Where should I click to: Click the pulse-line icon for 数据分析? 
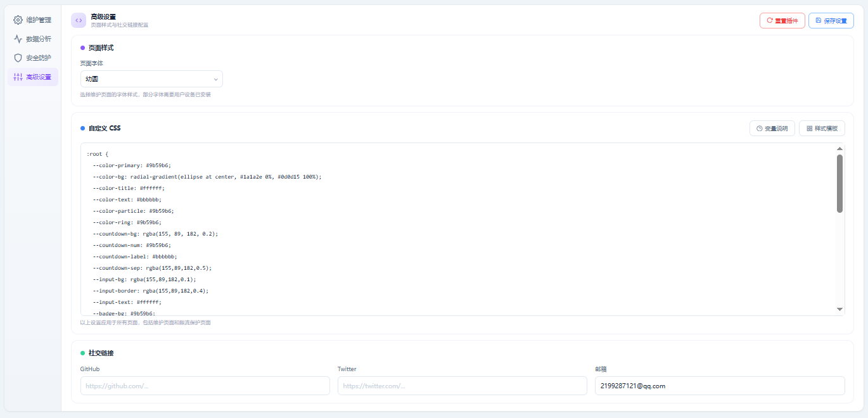[x=18, y=39]
